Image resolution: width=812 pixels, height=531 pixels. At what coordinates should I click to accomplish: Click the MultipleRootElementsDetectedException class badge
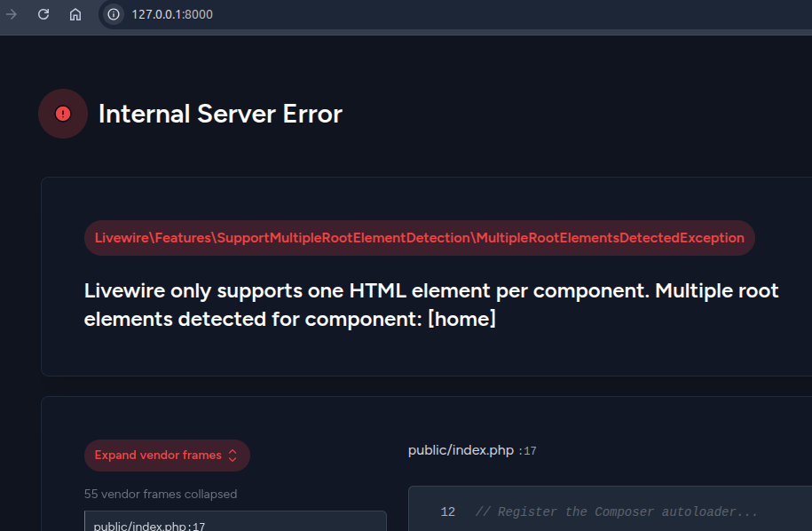(x=609, y=238)
